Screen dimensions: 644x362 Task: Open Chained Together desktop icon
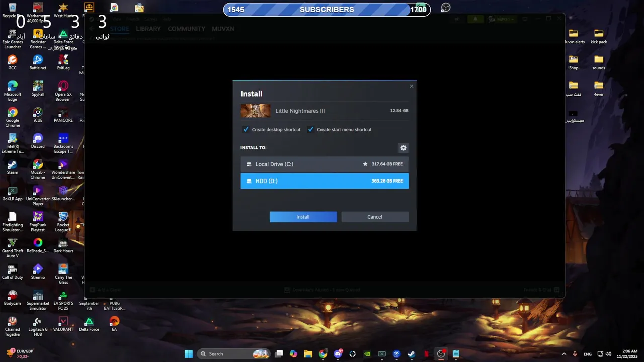pos(13,326)
